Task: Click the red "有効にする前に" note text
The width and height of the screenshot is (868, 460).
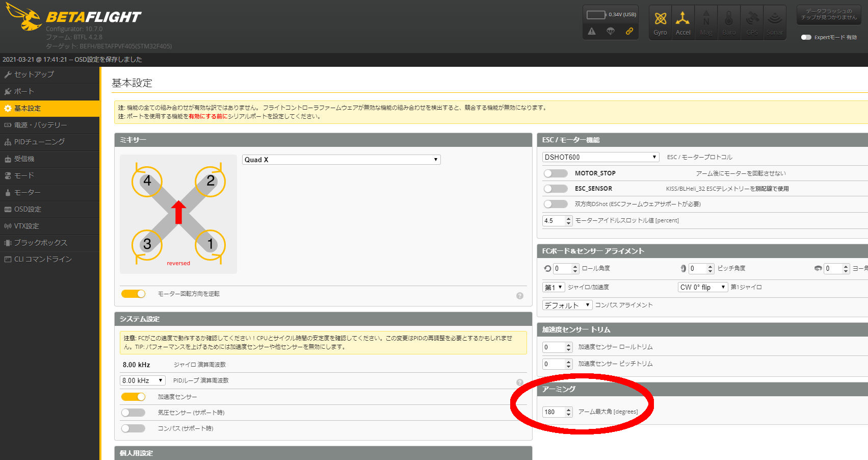Action: coord(208,116)
